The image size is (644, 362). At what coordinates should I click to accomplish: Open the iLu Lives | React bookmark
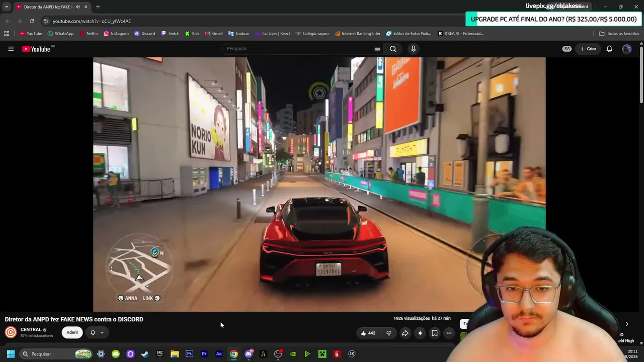(x=272, y=34)
